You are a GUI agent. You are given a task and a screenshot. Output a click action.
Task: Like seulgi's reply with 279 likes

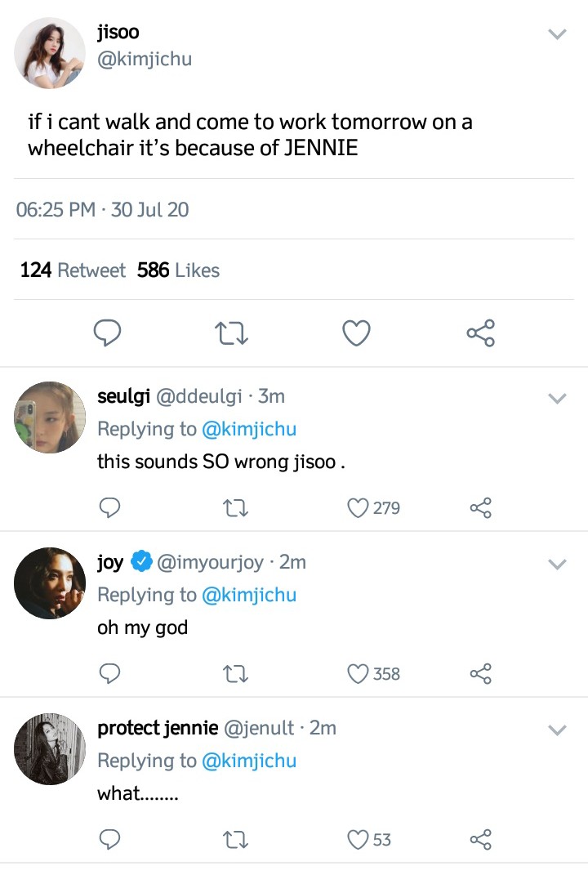click(358, 508)
